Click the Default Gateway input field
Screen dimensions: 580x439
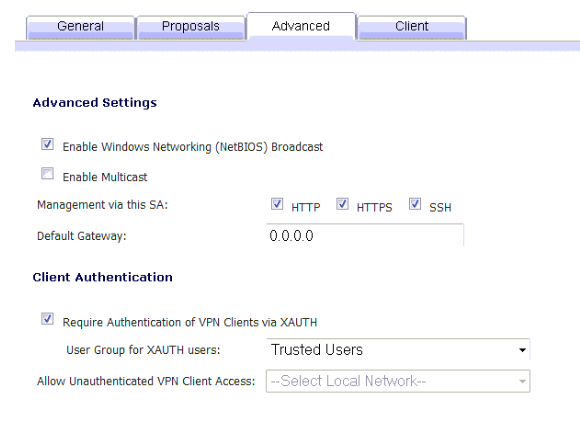pos(365,235)
